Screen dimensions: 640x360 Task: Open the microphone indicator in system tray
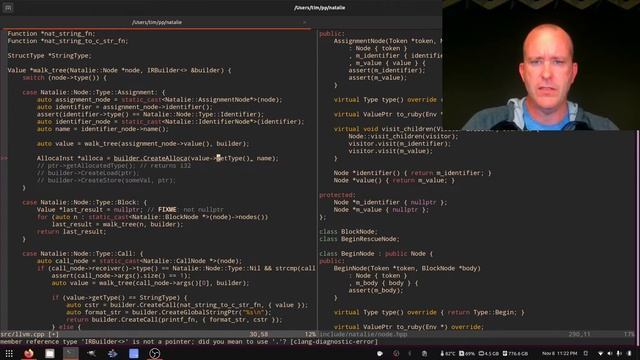(620, 353)
